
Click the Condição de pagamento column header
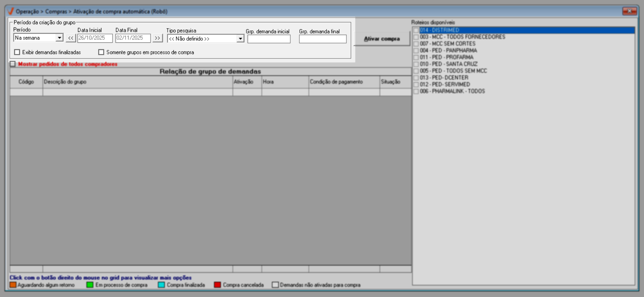point(344,82)
